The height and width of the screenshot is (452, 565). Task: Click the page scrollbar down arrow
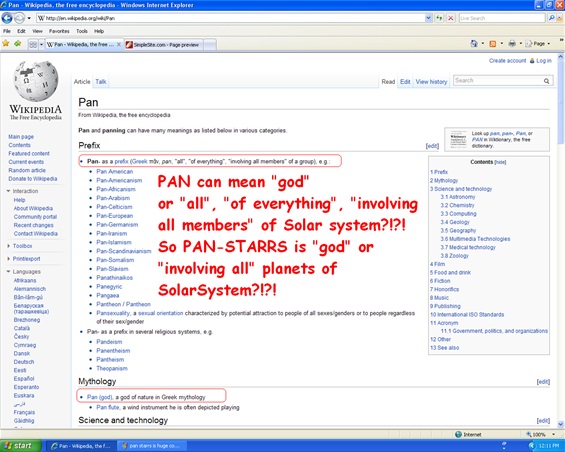[560, 424]
